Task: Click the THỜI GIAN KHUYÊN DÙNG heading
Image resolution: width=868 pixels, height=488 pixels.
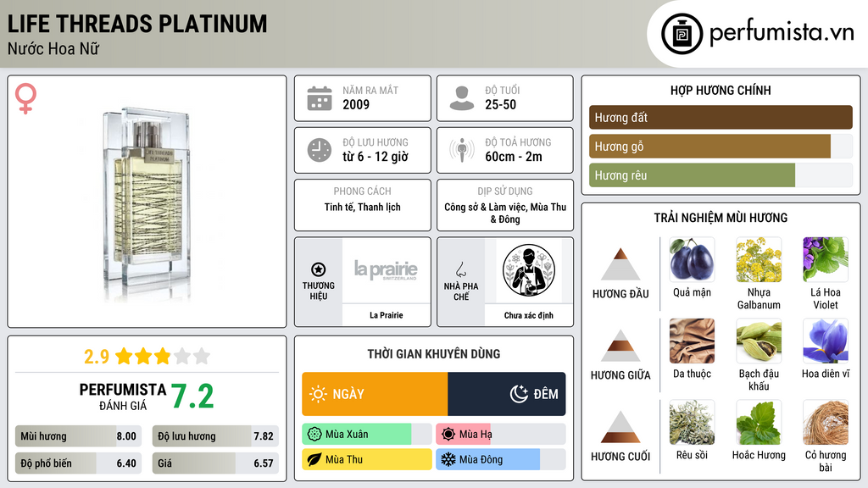Action: [x=434, y=353]
